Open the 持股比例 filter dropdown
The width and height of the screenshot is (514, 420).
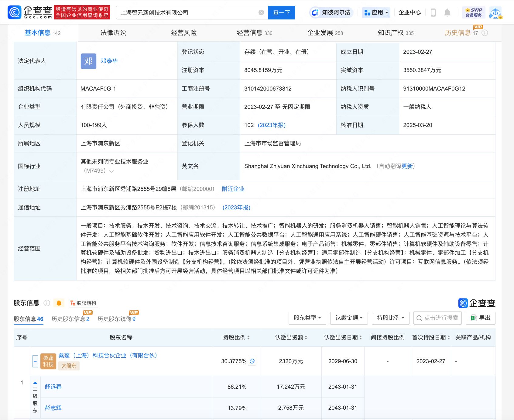point(391,318)
